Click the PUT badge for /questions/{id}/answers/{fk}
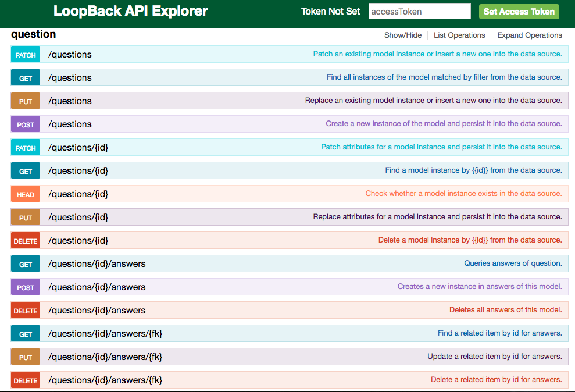The image size is (575, 392). (x=26, y=357)
